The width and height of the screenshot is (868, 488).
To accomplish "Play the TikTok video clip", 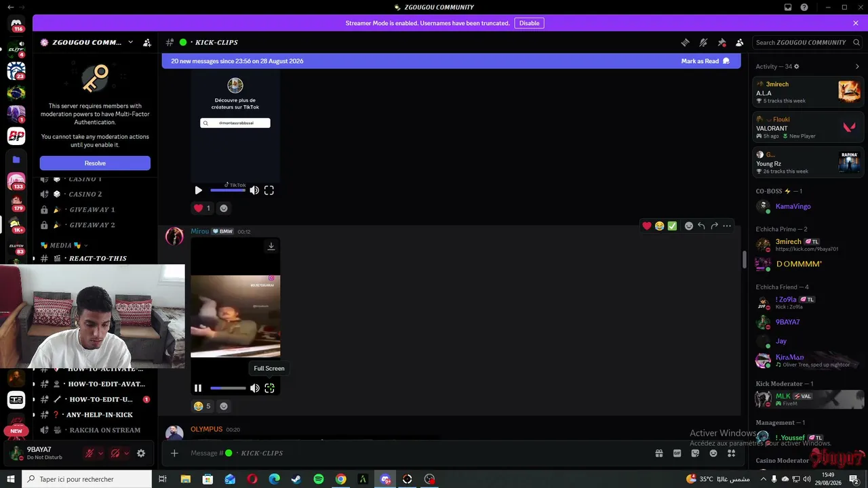I will point(198,190).
